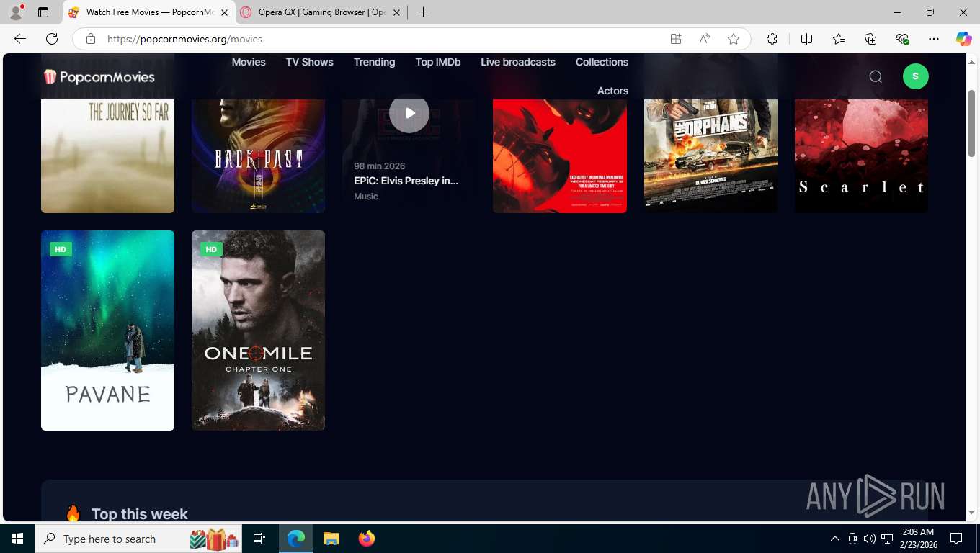Open the green S user avatar
This screenshot has width=980, height=553.
(x=915, y=76)
